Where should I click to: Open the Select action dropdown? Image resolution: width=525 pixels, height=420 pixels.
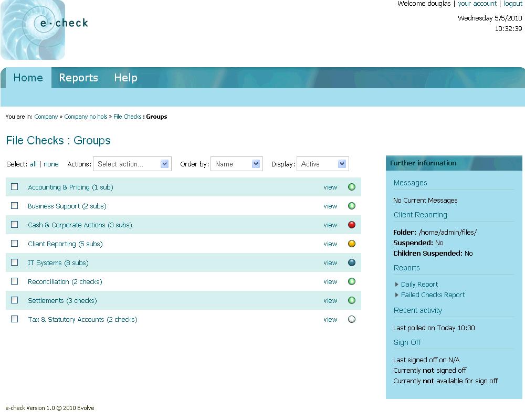coord(132,164)
